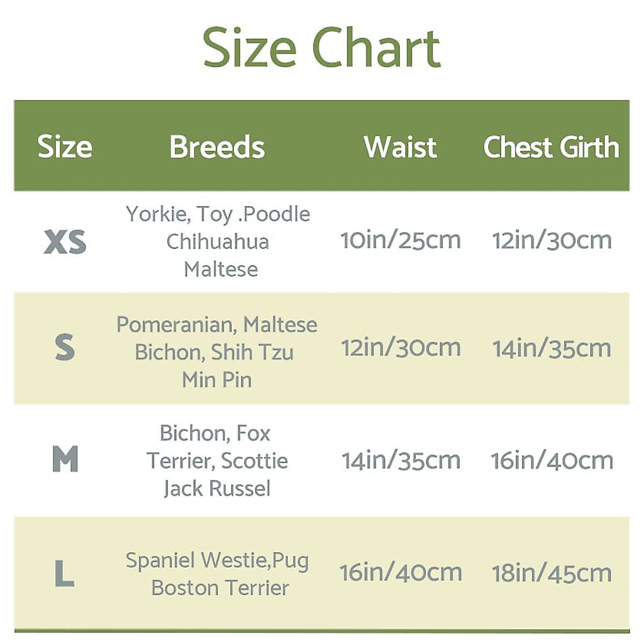644x644 pixels.
Task: Click the M waist value 14in/35cm
Action: tap(401, 460)
